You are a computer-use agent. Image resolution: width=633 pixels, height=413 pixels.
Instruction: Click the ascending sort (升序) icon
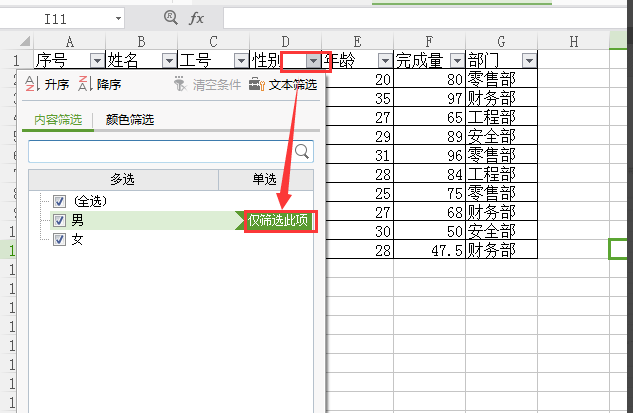click(x=30, y=85)
